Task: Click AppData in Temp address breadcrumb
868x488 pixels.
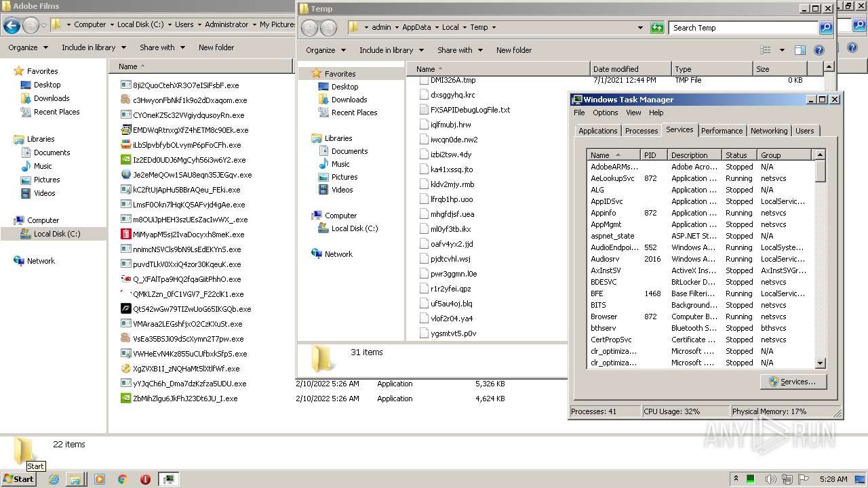Action: click(416, 28)
